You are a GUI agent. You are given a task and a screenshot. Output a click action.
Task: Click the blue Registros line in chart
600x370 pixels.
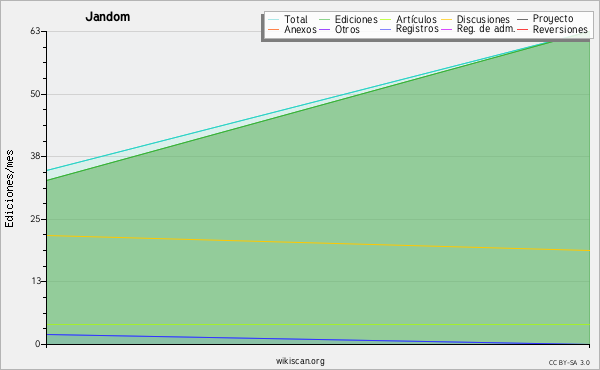318,339
